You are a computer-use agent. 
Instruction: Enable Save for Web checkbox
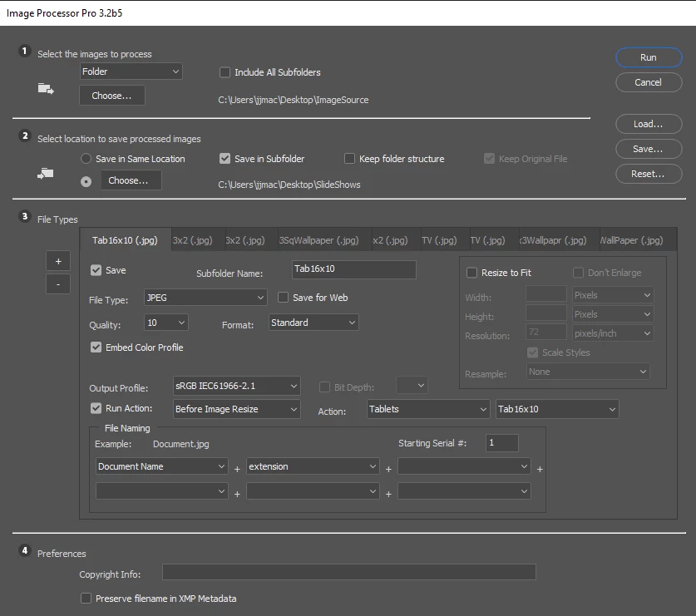point(284,298)
